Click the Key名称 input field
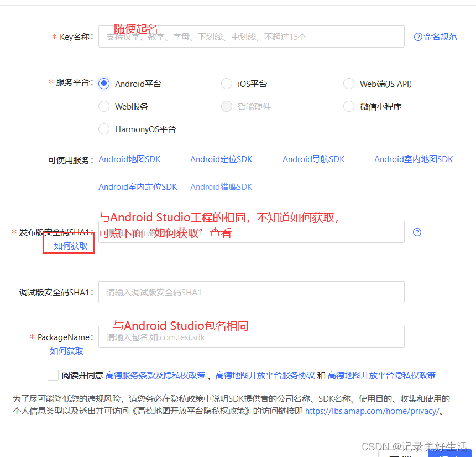476x457 pixels. pyautogui.click(x=252, y=37)
